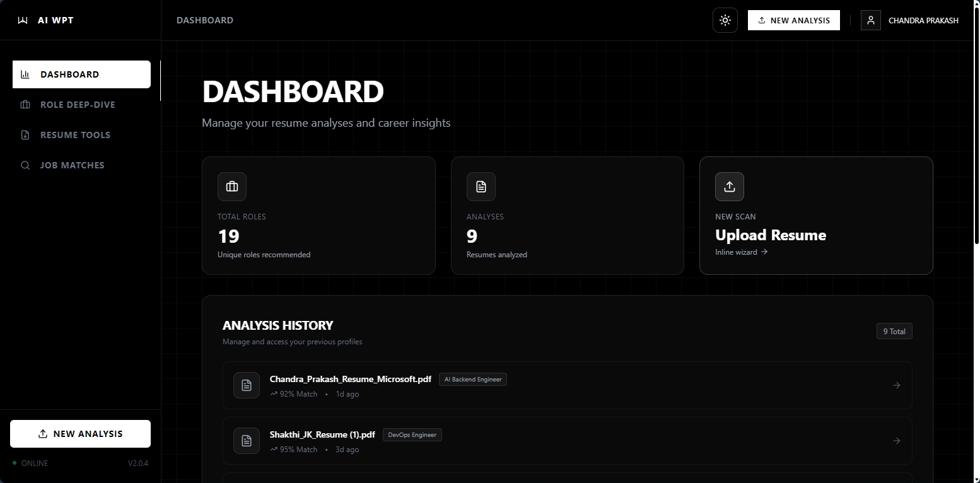Open Chandra Prakash account name
The height and width of the screenshot is (483, 980).
[923, 21]
